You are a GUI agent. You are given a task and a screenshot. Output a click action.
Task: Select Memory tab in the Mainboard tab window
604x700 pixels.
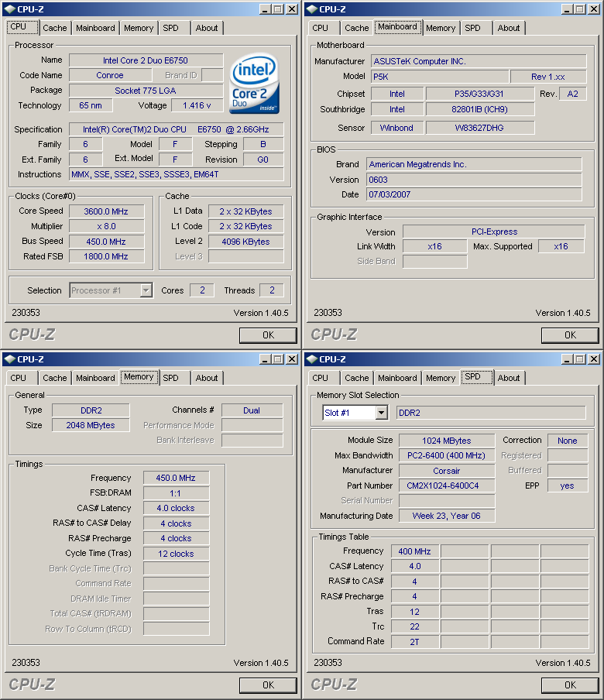(x=440, y=28)
